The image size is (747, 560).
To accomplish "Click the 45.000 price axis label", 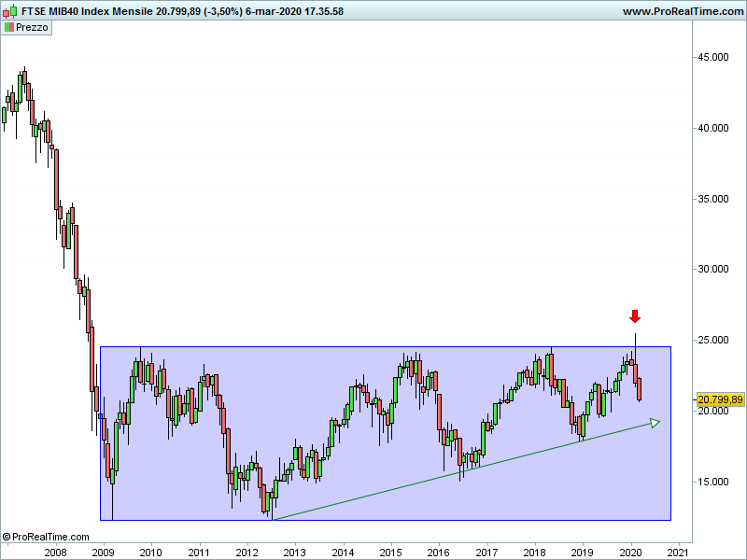I will (713, 57).
